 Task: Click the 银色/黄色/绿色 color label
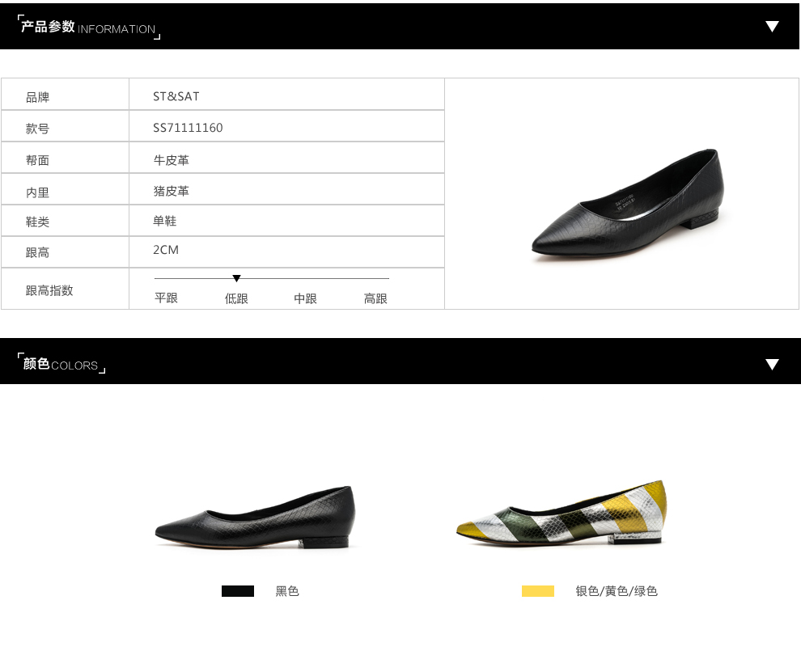[616, 591]
